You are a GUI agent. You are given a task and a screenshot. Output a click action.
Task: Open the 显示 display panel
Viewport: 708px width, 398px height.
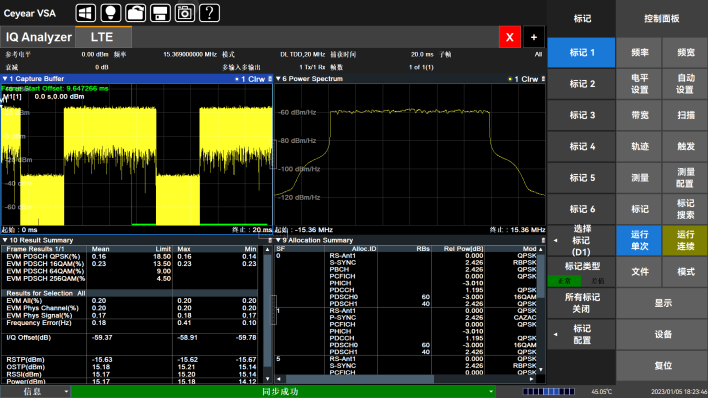[662, 303]
